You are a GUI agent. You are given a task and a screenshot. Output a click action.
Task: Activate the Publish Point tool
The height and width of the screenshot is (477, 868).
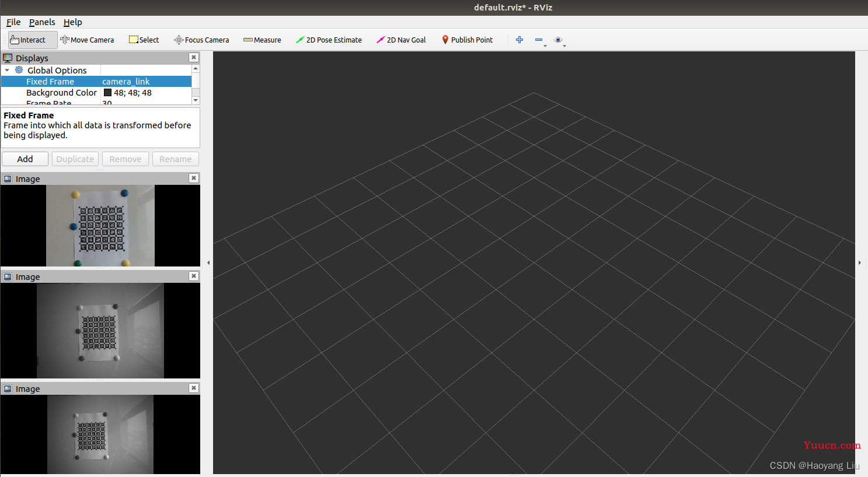(x=468, y=40)
